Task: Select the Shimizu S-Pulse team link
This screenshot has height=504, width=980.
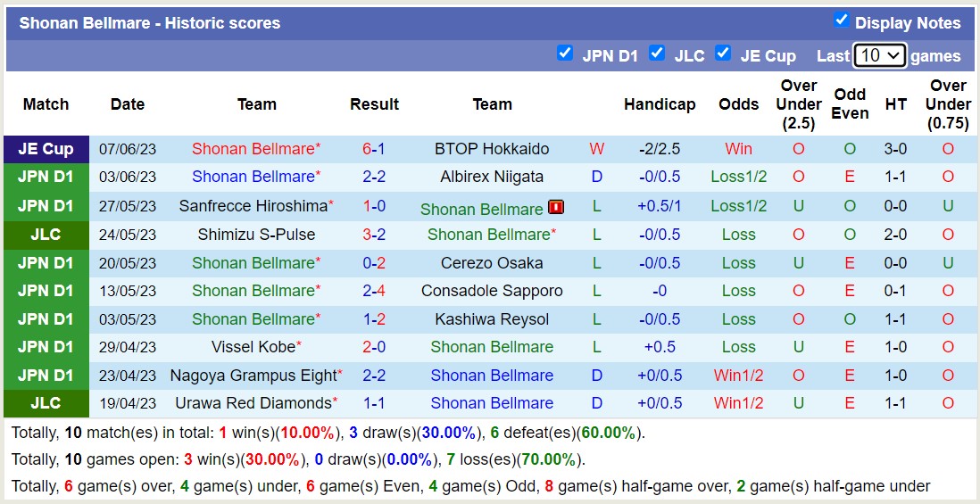Action: tap(256, 235)
